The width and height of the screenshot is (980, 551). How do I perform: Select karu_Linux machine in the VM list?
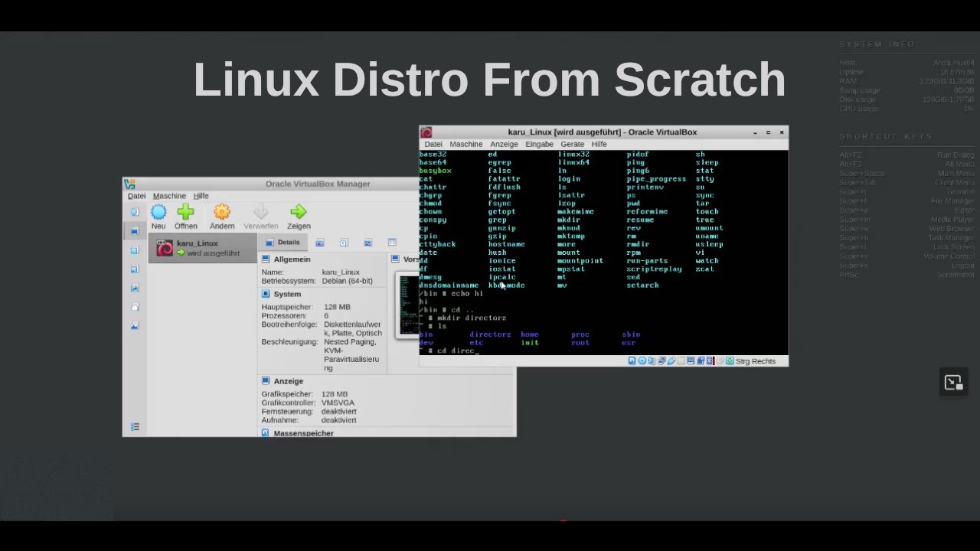(203, 248)
